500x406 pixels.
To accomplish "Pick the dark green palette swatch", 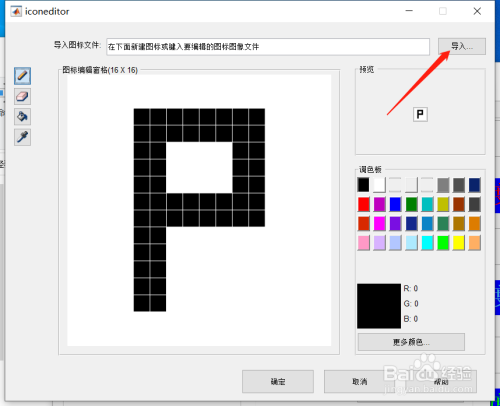I will click(x=411, y=204).
